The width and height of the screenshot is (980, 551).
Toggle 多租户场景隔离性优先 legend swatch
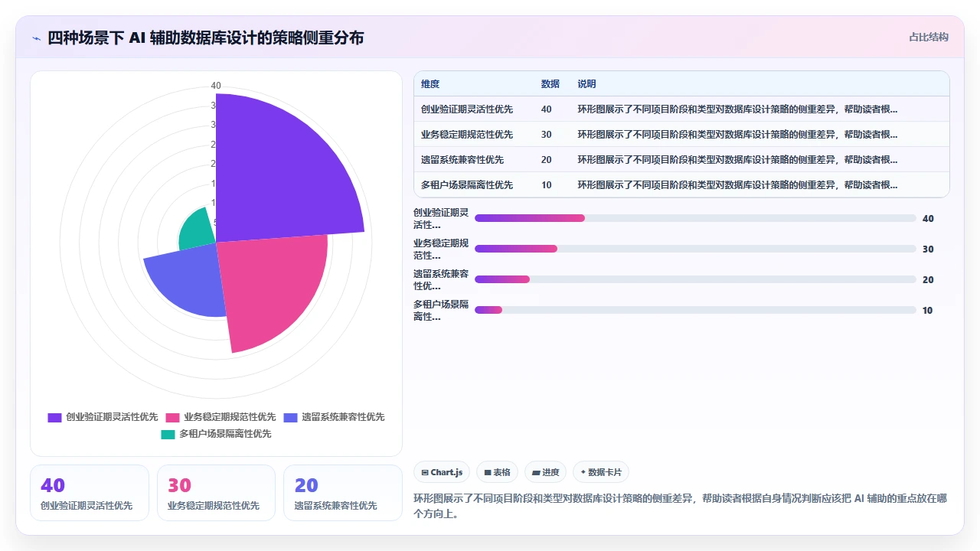168,434
